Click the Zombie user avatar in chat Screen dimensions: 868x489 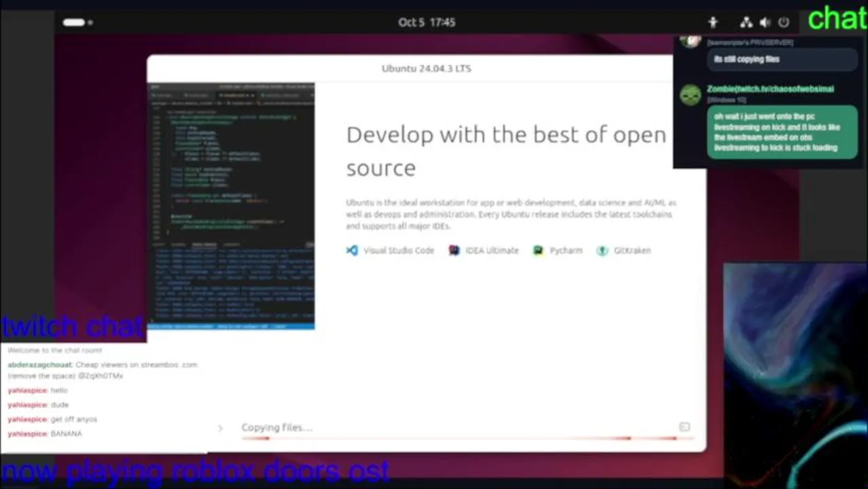691,95
